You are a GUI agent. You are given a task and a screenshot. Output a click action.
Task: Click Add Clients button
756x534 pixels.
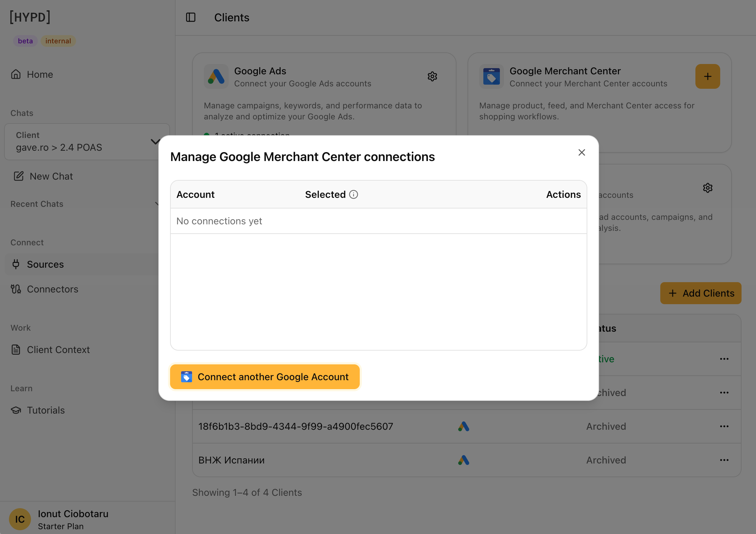(x=701, y=293)
